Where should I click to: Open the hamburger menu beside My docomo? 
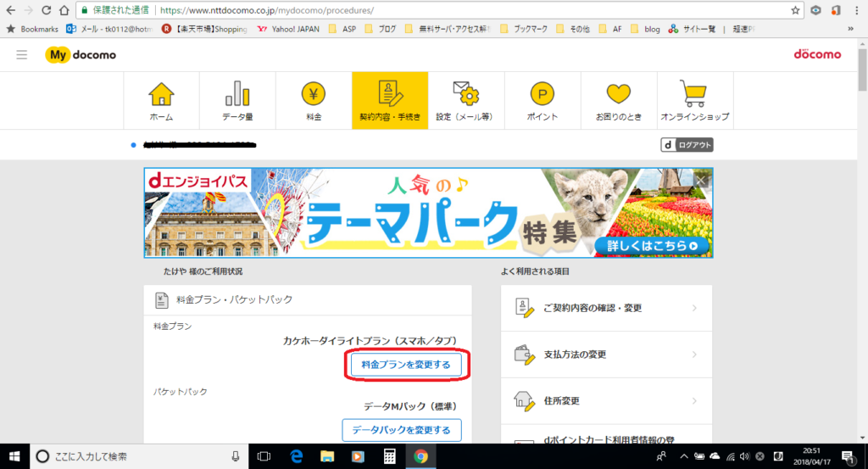point(21,55)
